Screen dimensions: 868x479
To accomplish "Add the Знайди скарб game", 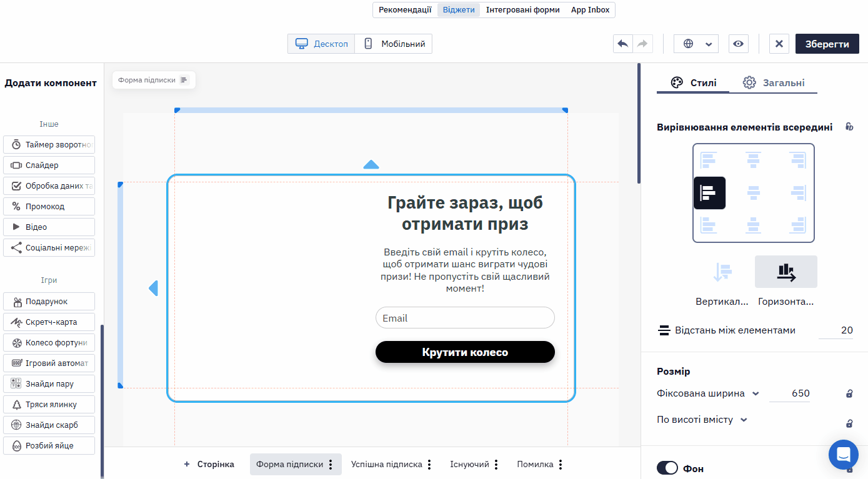I will tap(49, 425).
